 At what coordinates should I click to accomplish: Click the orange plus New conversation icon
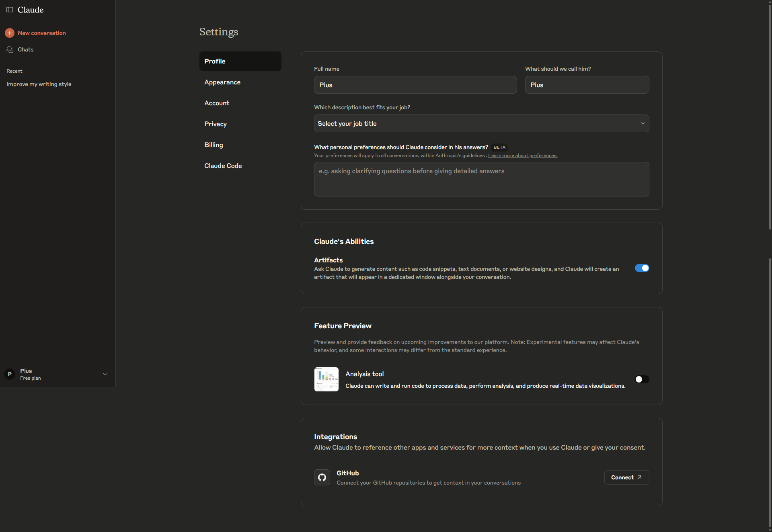click(x=10, y=33)
